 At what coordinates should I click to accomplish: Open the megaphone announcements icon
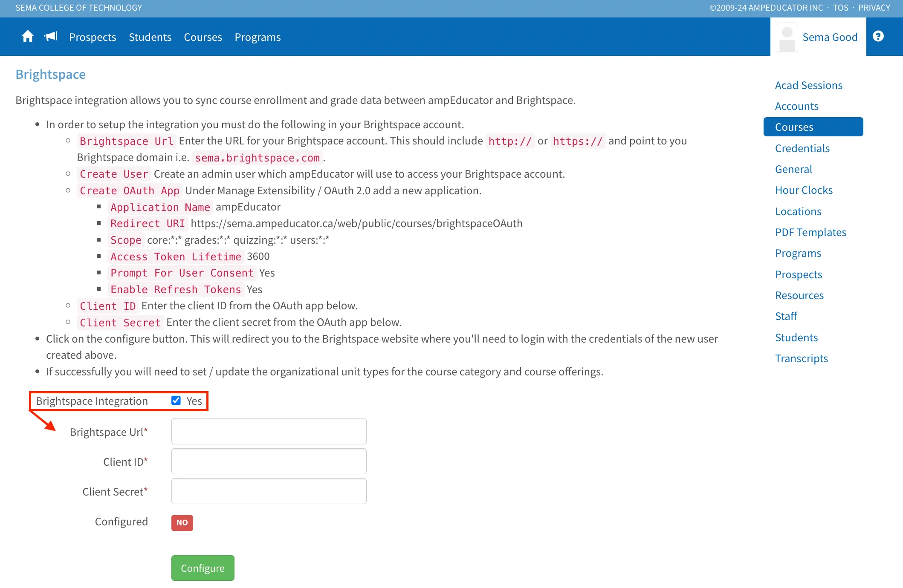[51, 37]
